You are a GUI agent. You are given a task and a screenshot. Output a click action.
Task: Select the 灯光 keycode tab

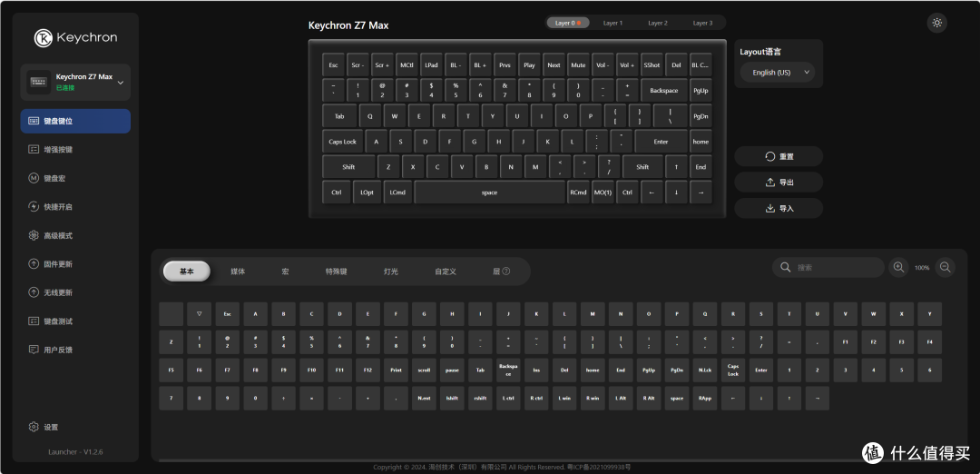click(x=390, y=272)
